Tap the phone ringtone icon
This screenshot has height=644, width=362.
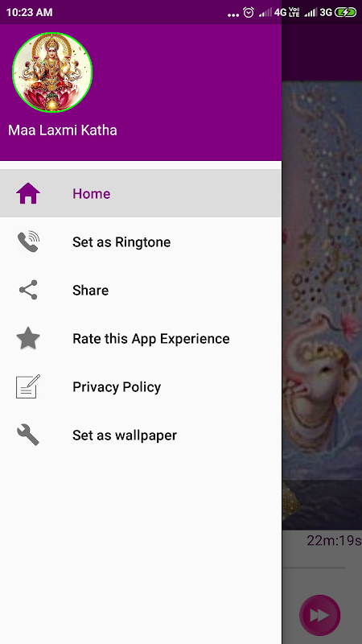coord(28,242)
